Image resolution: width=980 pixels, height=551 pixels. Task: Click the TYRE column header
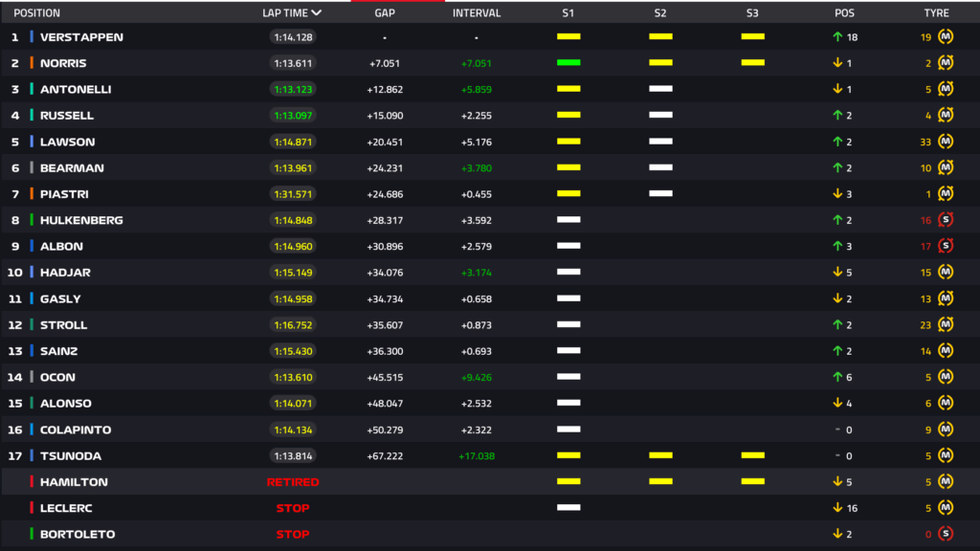(x=936, y=13)
